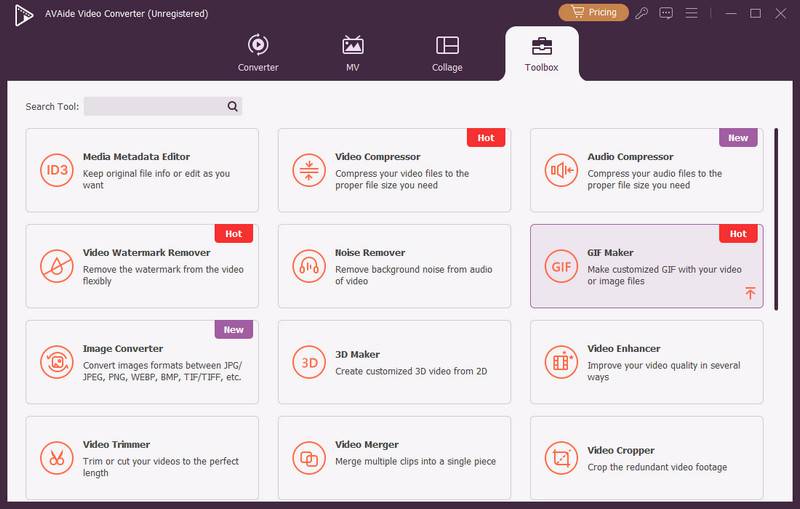
Task: Open the Video Watermark Remover icon
Action: coord(57,266)
